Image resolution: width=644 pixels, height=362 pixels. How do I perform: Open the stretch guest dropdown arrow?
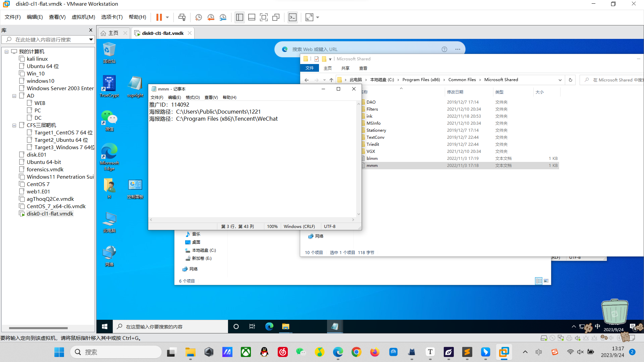[x=318, y=17]
